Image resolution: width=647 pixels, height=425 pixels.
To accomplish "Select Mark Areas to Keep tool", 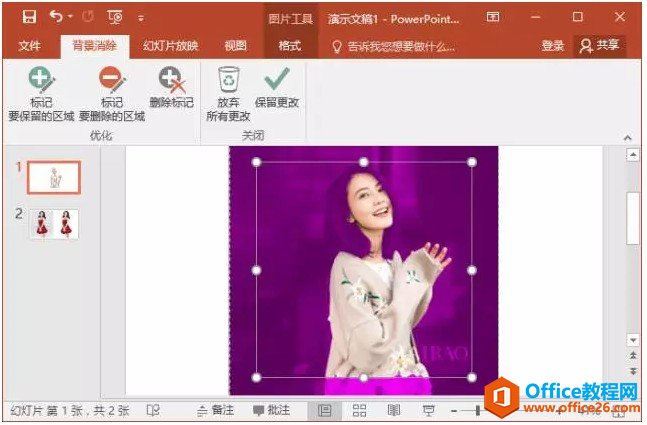I will (41, 94).
